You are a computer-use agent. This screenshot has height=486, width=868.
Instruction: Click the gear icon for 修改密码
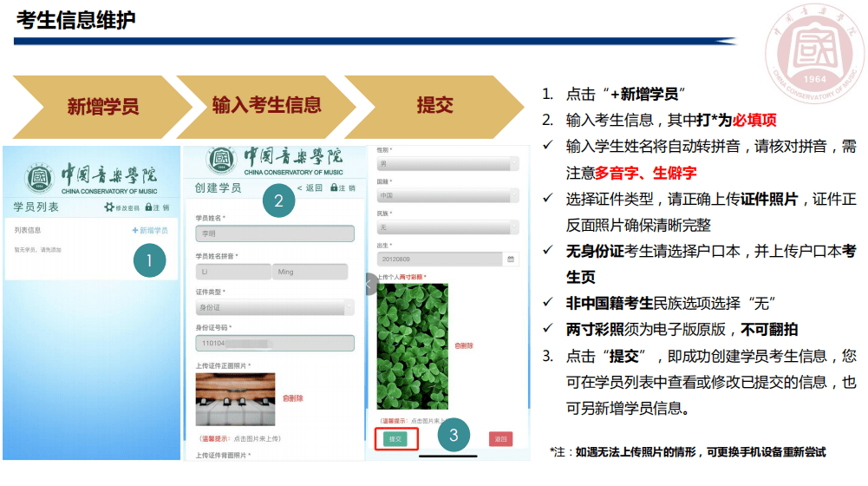109,207
